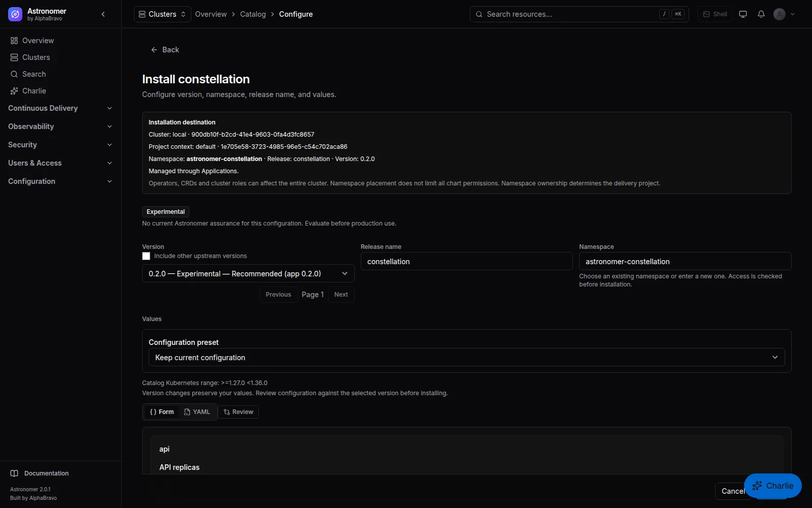This screenshot has width=812, height=508.
Task: Open the Configuration preset dropdown
Action: pyautogui.click(x=466, y=358)
